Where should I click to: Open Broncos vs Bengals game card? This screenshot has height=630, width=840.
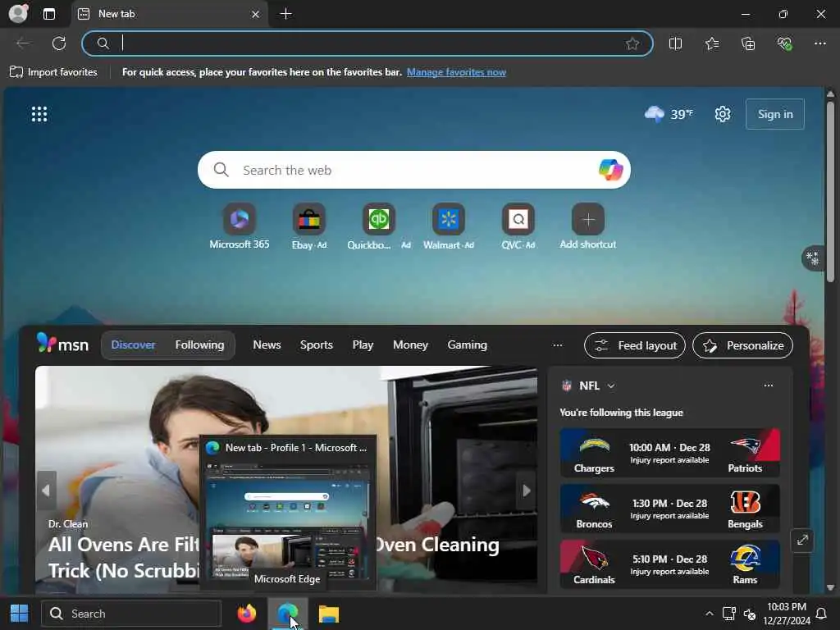click(669, 509)
